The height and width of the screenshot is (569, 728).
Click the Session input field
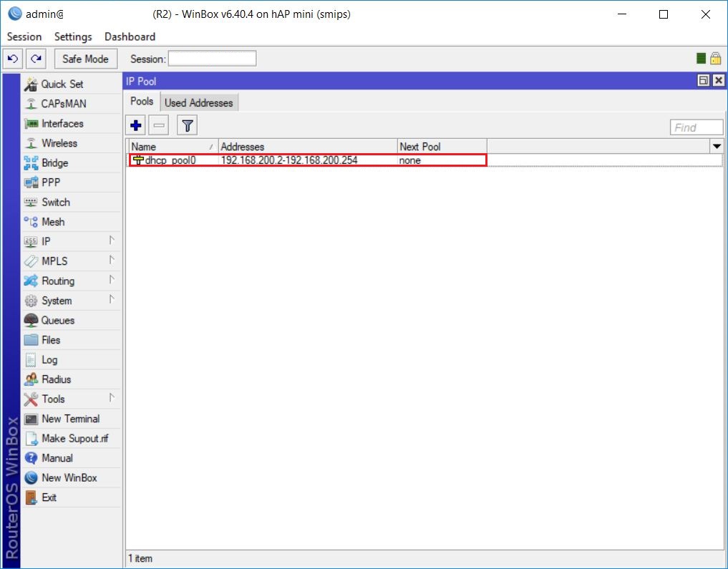(212, 59)
